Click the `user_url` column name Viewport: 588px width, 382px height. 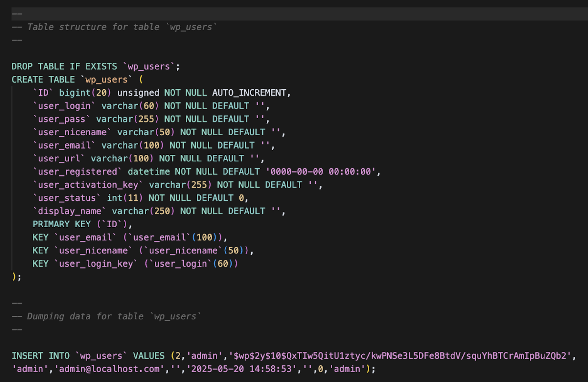(x=59, y=158)
